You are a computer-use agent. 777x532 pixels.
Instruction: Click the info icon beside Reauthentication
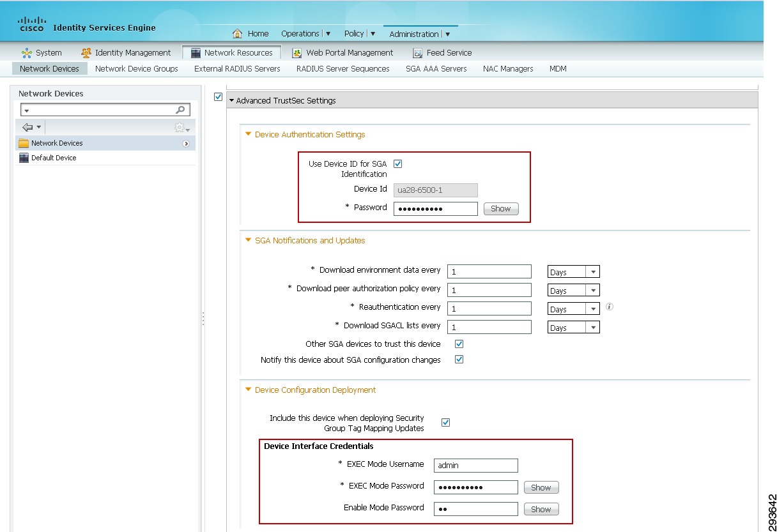(x=609, y=307)
